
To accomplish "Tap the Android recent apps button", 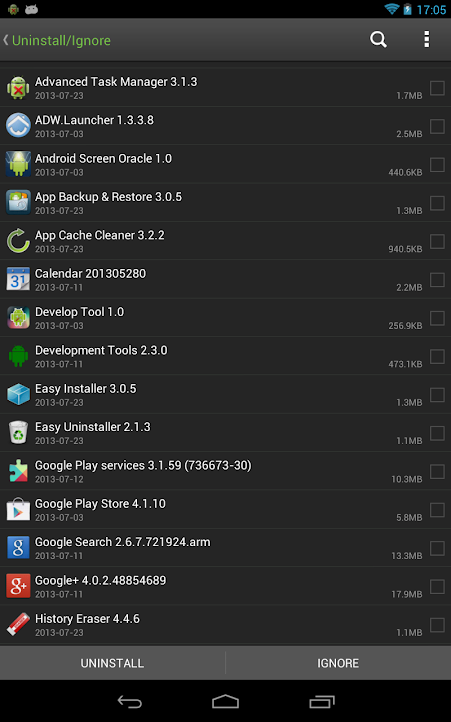I will [322, 702].
